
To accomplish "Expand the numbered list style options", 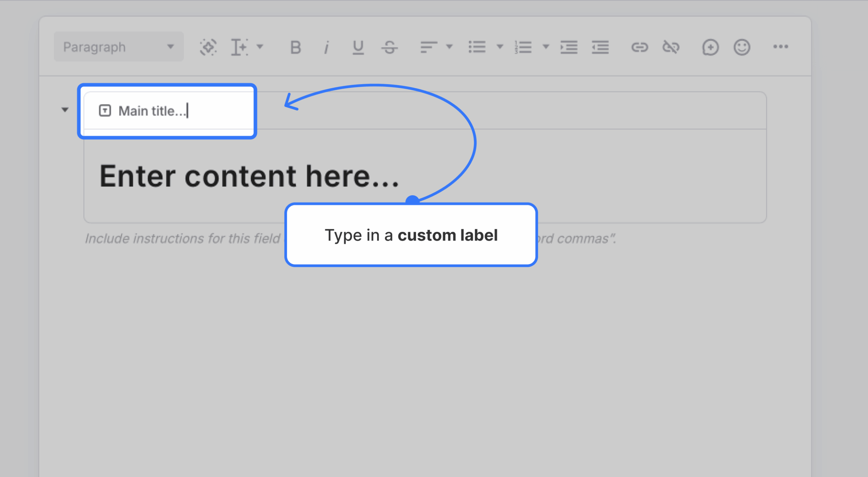I will pyautogui.click(x=546, y=47).
